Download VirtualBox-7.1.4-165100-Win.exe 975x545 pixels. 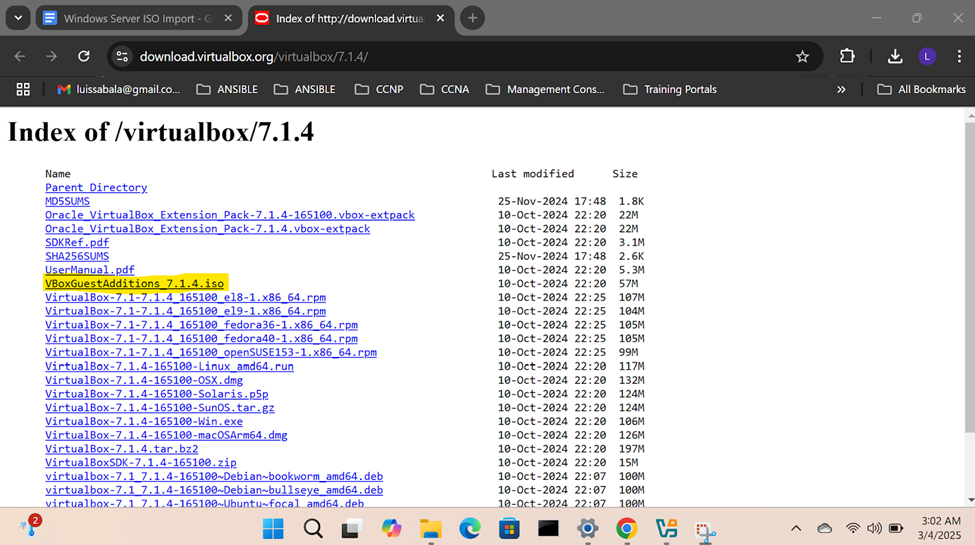144,421
